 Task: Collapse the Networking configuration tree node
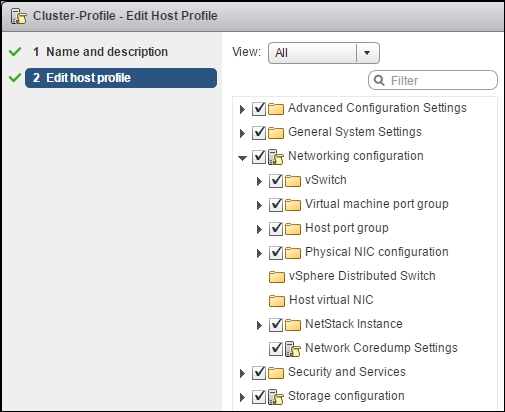tap(242, 157)
